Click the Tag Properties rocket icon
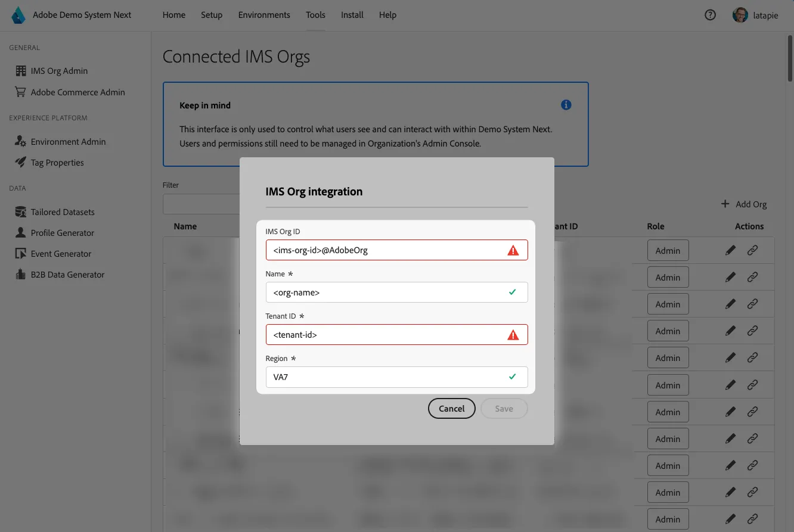794x532 pixels. 21,163
